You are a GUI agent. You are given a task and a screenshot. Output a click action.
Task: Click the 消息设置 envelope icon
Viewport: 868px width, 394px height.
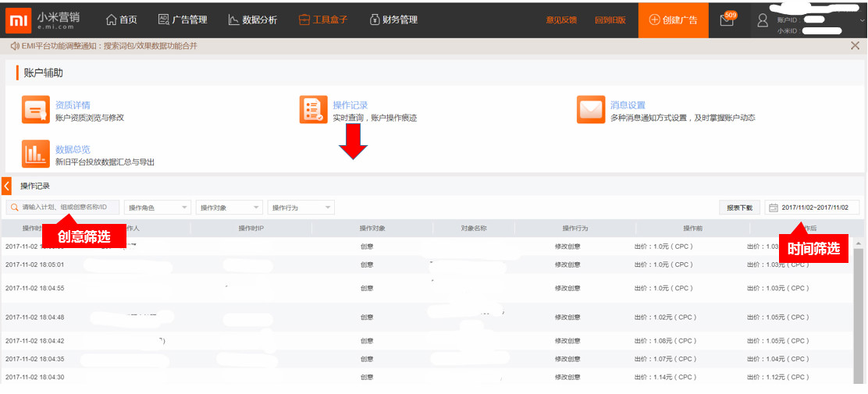click(x=591, y=110)
